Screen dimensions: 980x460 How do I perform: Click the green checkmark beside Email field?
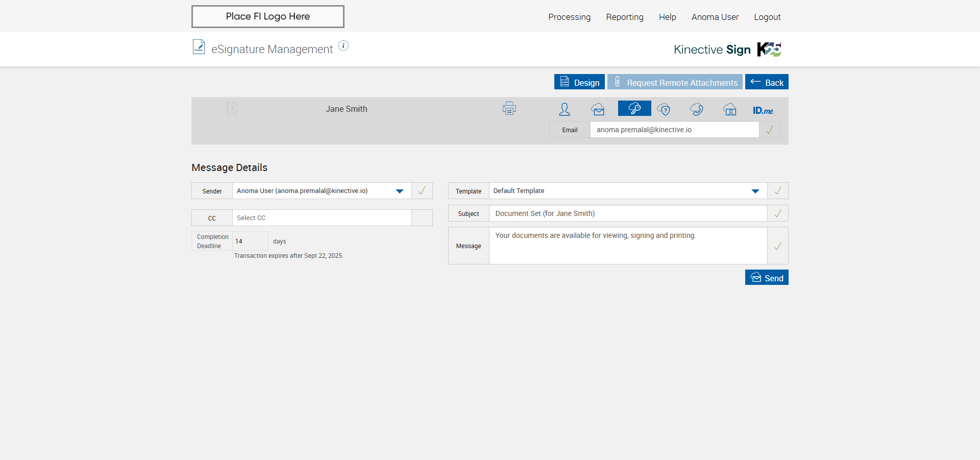(769, 130)
